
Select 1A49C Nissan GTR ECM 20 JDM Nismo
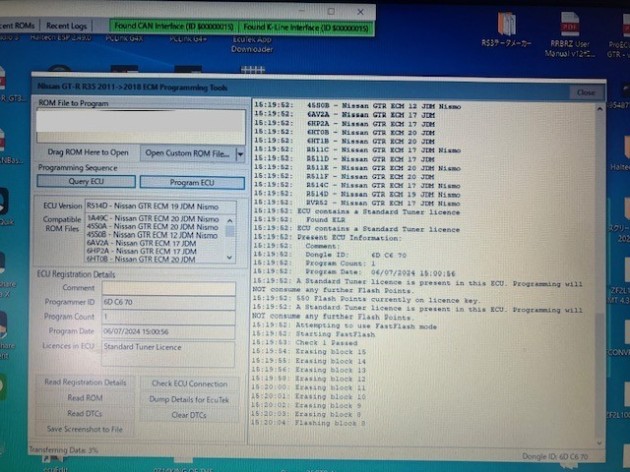tap(153, 219)
